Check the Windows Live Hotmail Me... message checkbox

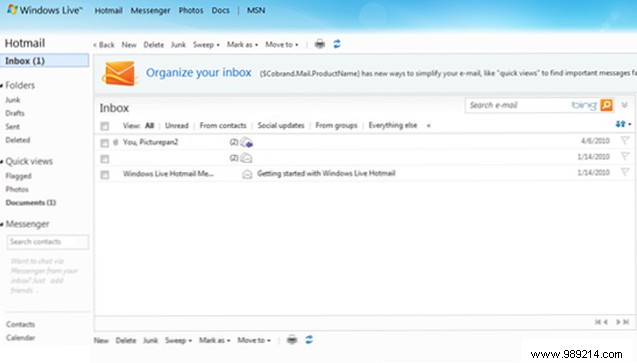pos(105,175)
